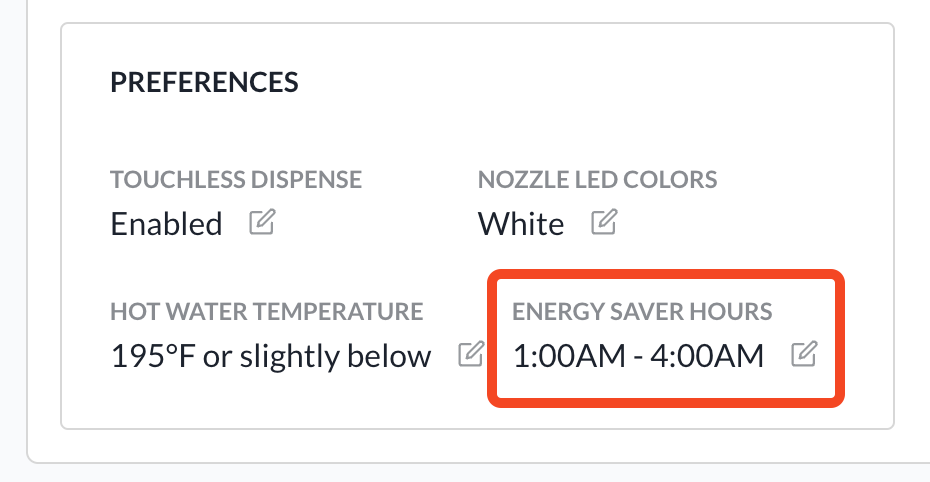Edit the Touchless Dispense setting

(262, 222)
